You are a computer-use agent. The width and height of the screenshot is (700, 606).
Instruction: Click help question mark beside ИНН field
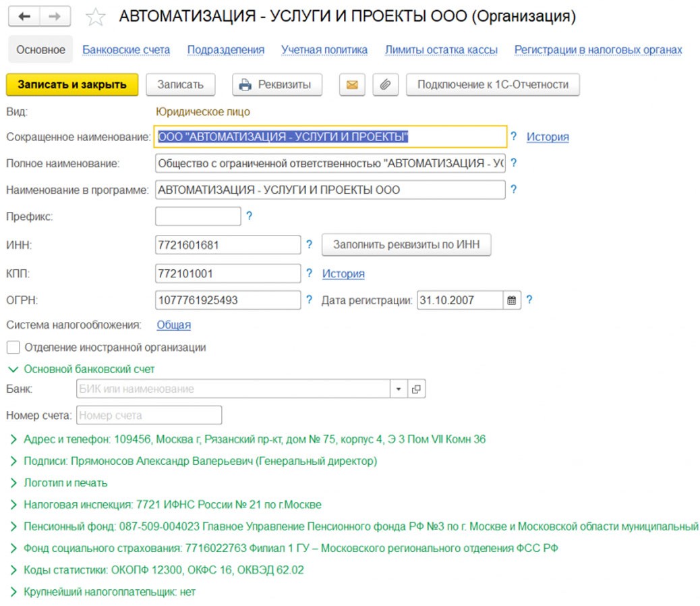pos(309,244)
